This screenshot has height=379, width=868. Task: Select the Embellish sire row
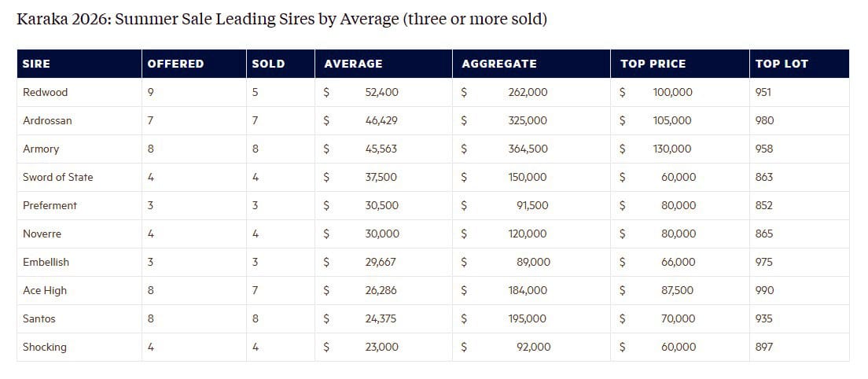pos(46,262)
